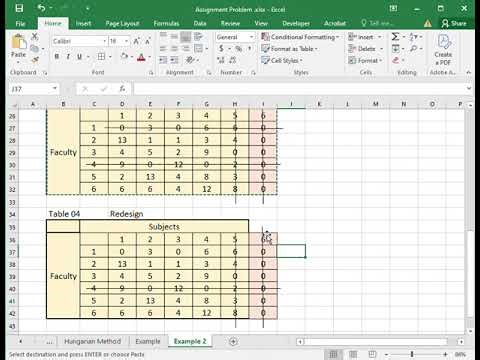Open the File tab
Image resolution: width=480 pixels, height=360 pixels.
coord(20,23)
